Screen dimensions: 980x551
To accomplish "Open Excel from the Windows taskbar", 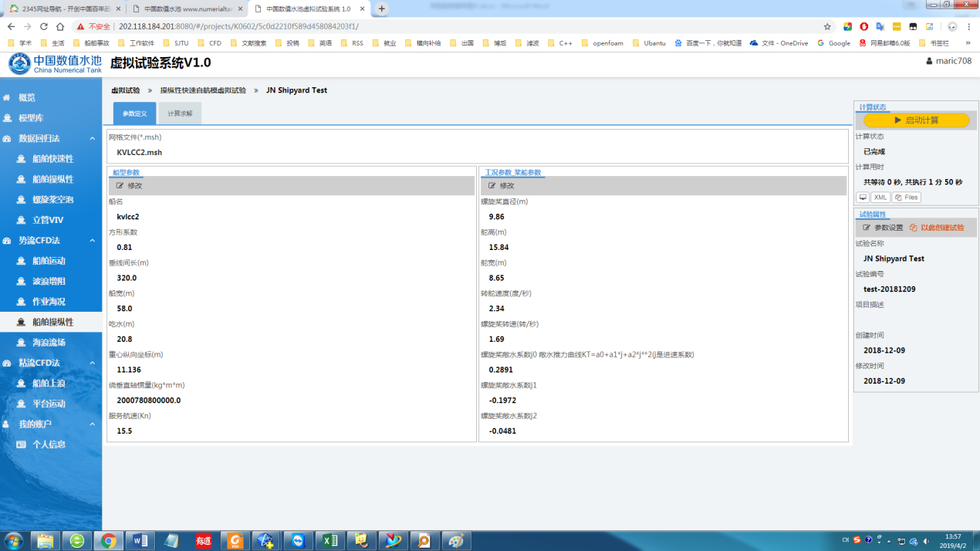I will click(329, 540).
